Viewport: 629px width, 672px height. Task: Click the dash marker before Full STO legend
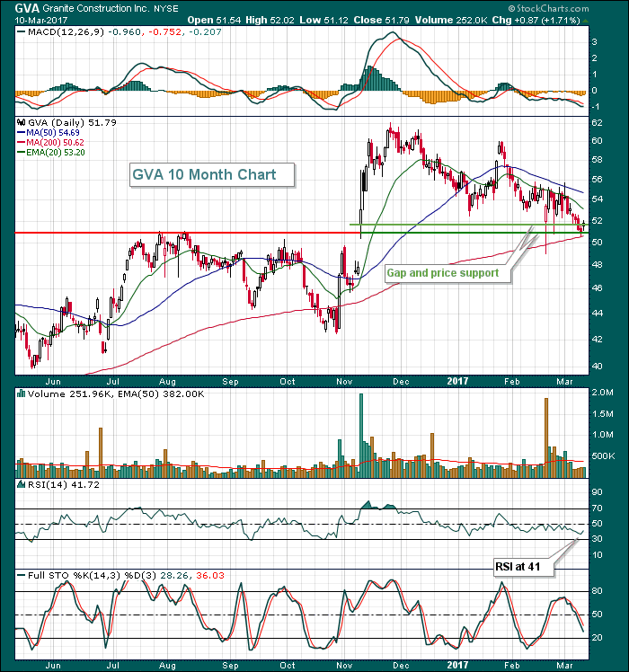pos(21,575)
